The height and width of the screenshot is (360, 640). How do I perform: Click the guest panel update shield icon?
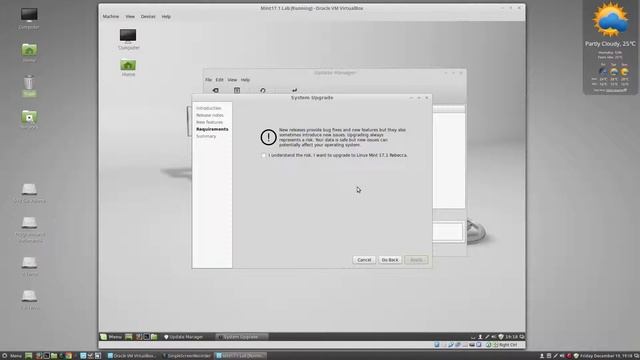[501, 337]
